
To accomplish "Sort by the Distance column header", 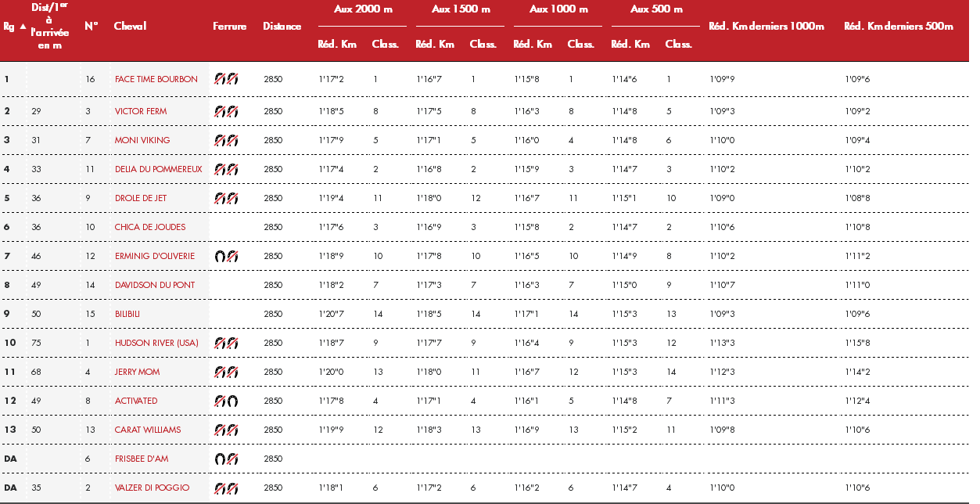I will tap(282, 26).
